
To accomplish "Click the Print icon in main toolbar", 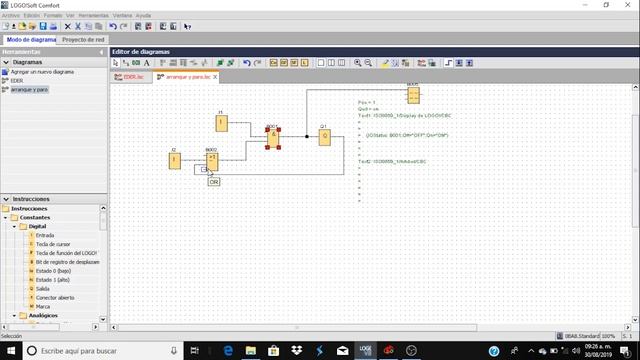I will pos(53,27).
